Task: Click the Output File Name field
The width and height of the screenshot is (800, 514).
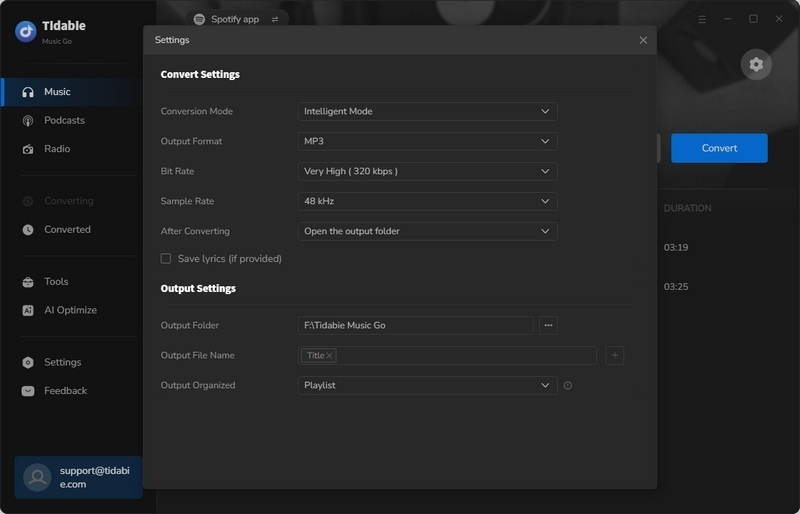Action: pos(447,355)
